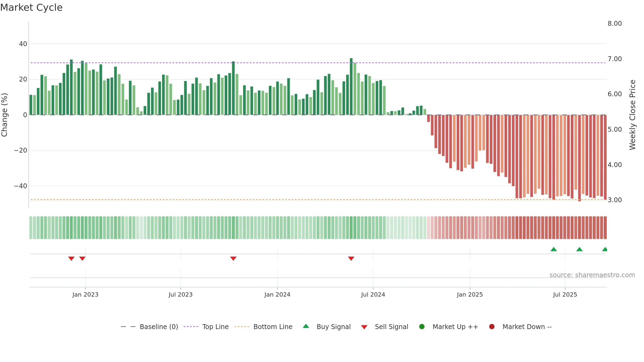
Task: Click the purple dotted Top Line legend sample
Action: pos(191,327)
